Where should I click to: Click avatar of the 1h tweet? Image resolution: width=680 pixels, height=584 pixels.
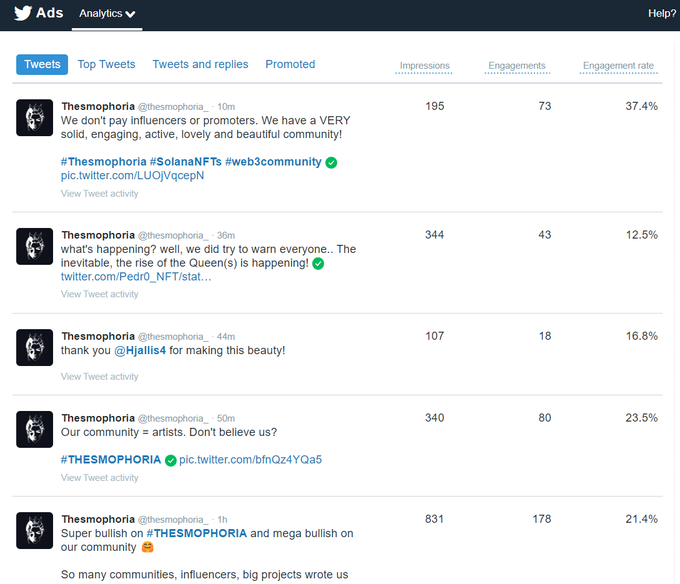[x=35, y=531]
